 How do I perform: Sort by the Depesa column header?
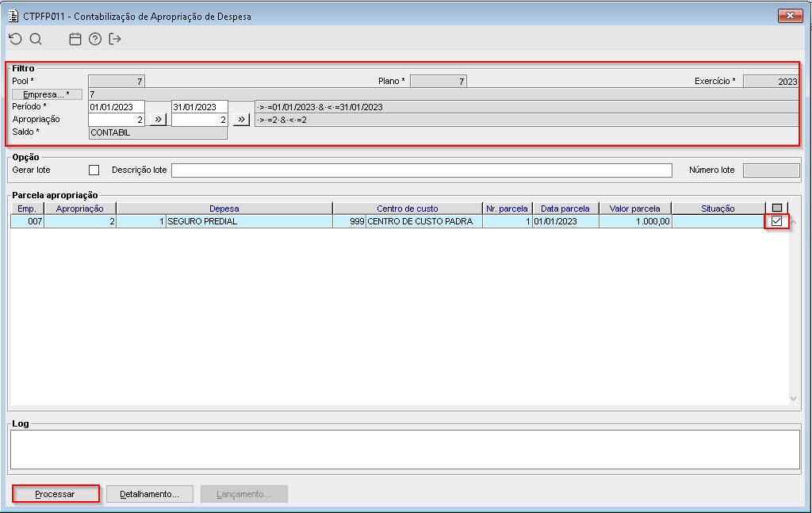pyautogui.click(x=224, y=208)
